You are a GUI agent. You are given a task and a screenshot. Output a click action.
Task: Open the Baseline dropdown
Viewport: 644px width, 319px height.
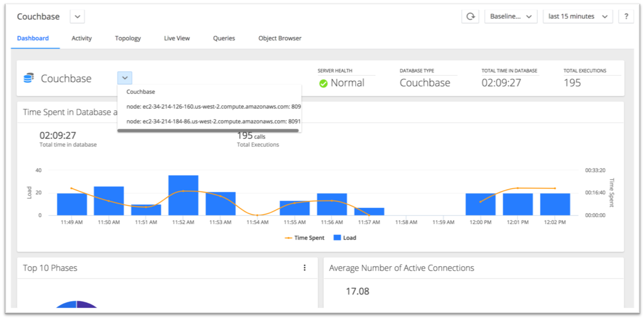click(x=511, y=16)
